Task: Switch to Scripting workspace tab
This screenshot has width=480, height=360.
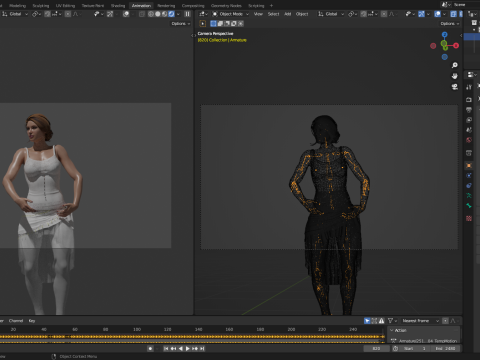Action: [x=256, y=6]
